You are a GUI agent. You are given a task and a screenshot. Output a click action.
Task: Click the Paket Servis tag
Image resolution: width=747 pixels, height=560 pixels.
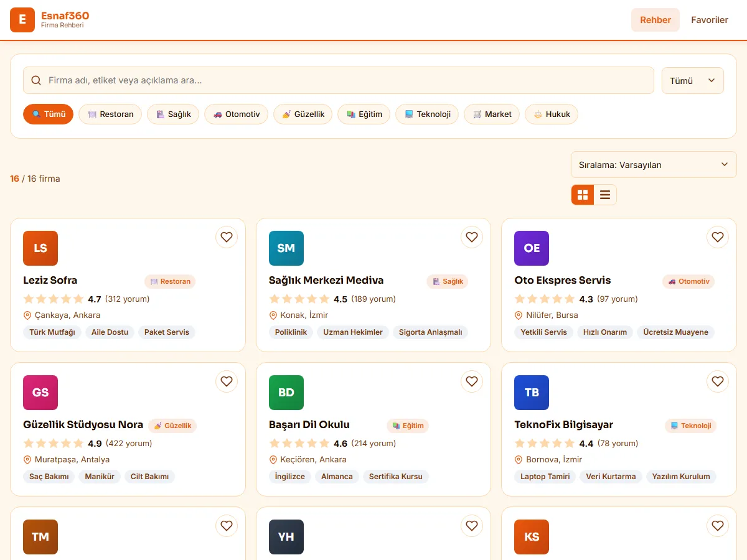[167, 332]
